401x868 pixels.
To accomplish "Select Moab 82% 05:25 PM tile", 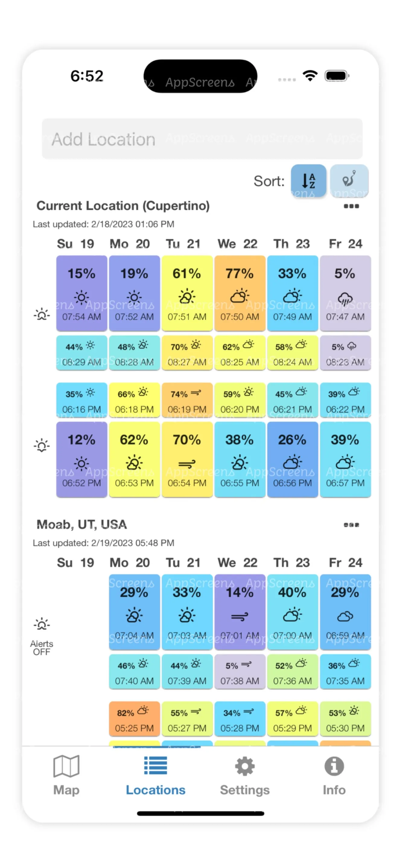I will tap(134, 719).
